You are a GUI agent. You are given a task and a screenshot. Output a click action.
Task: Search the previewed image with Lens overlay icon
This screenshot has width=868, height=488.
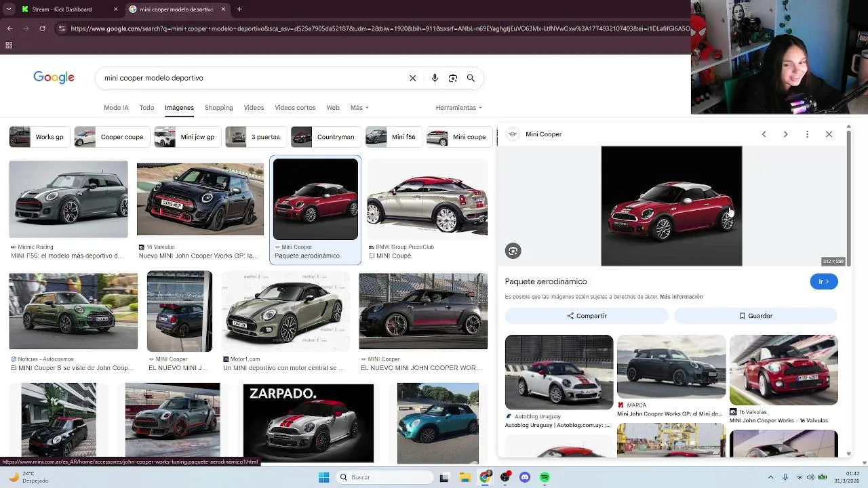(x=513, y=251)
